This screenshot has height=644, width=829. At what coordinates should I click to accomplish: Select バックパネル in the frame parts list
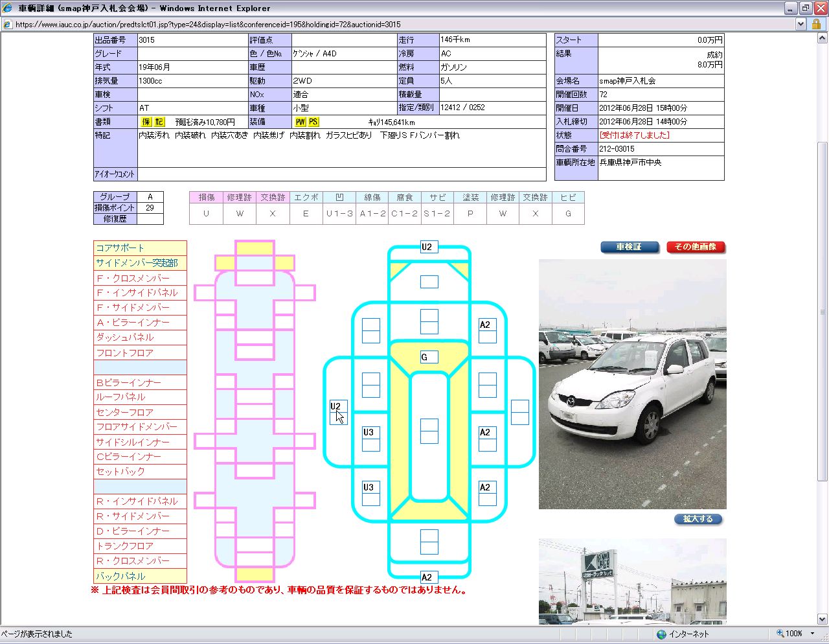(140, 576)
